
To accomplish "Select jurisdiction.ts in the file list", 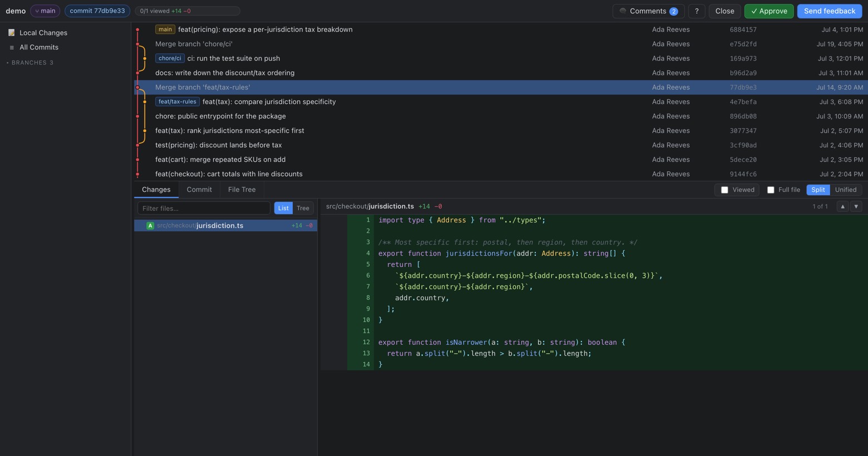I will tap(225, 226).
